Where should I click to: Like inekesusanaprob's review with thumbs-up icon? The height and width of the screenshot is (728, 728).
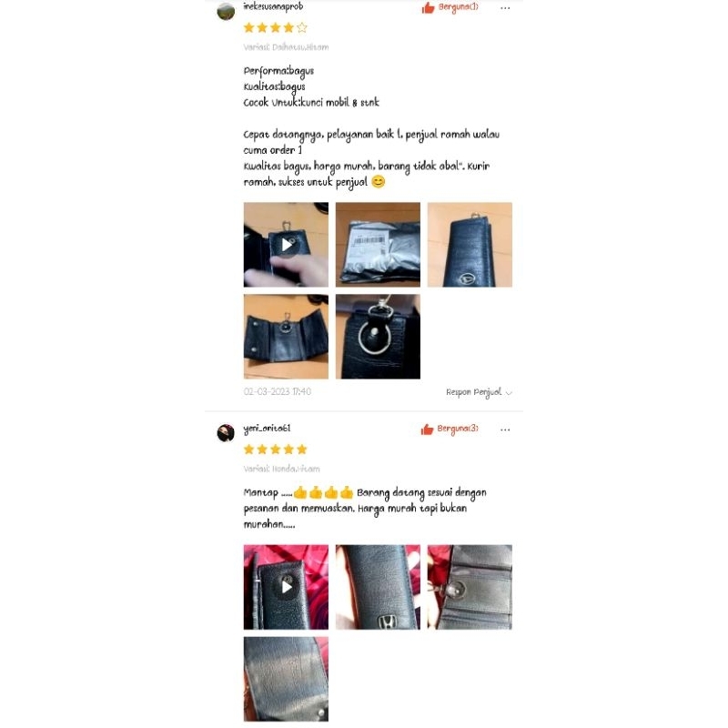pos(428,7)
